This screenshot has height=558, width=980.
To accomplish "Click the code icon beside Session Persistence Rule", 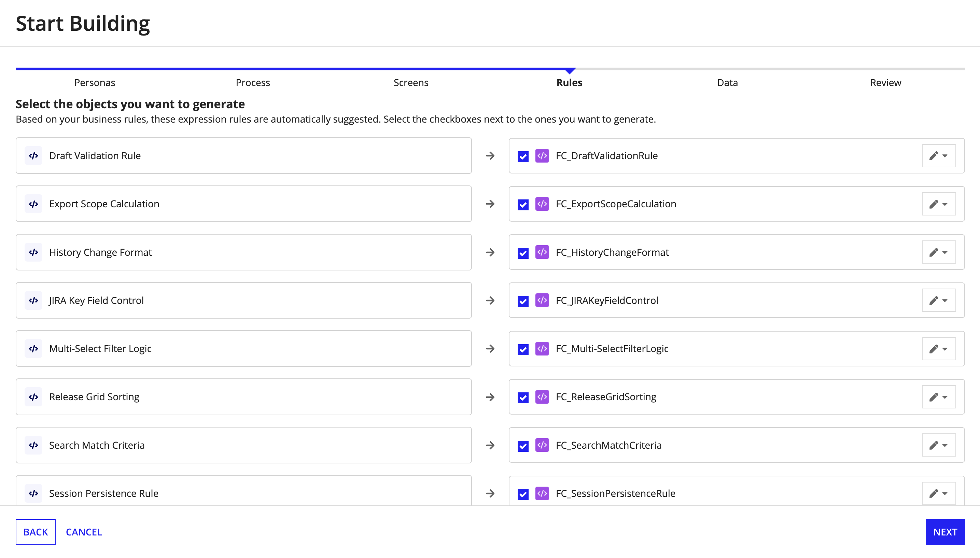I will pyautogui.click(x=33, y=493).
